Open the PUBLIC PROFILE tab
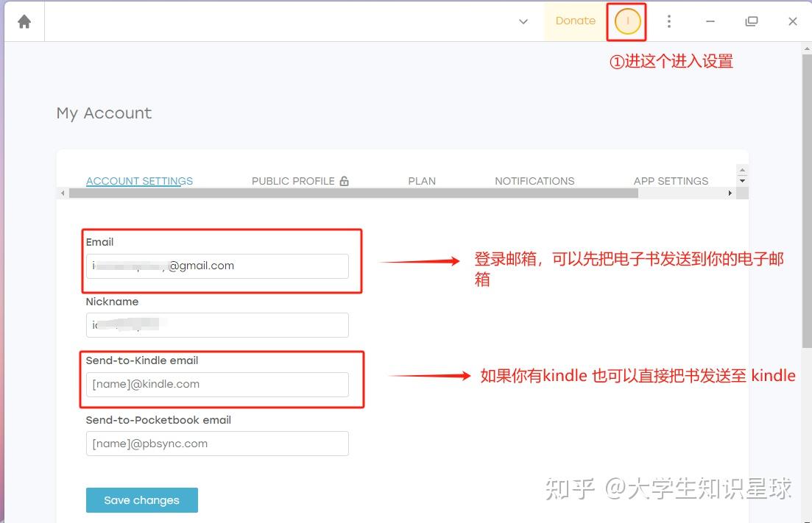Screen dimensions: 812x523 292,180
